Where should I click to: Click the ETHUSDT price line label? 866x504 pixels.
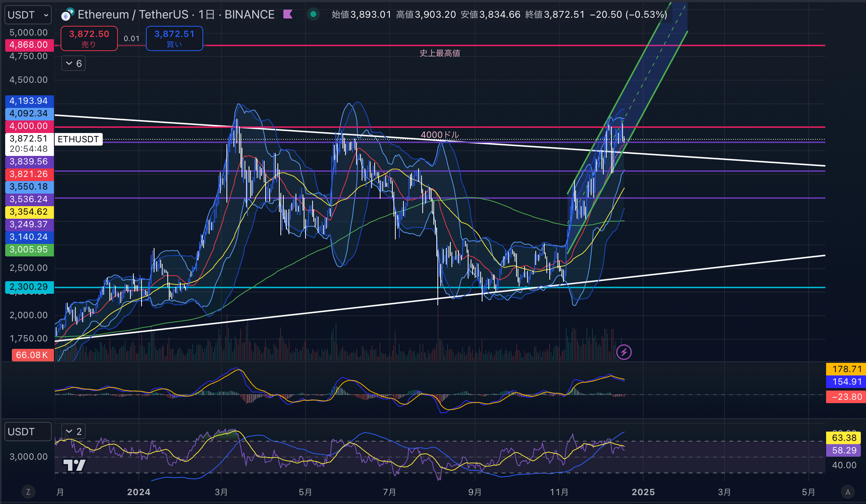78,139
